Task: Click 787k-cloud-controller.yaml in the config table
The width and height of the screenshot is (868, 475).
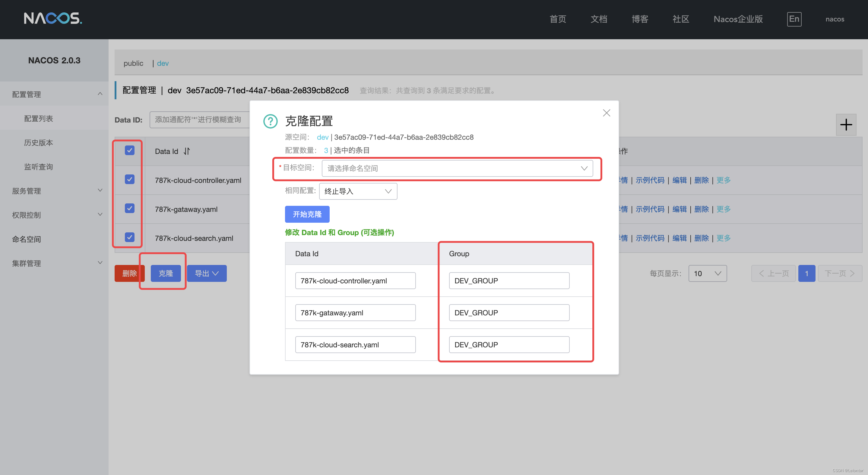Action: tap(198, 180)
